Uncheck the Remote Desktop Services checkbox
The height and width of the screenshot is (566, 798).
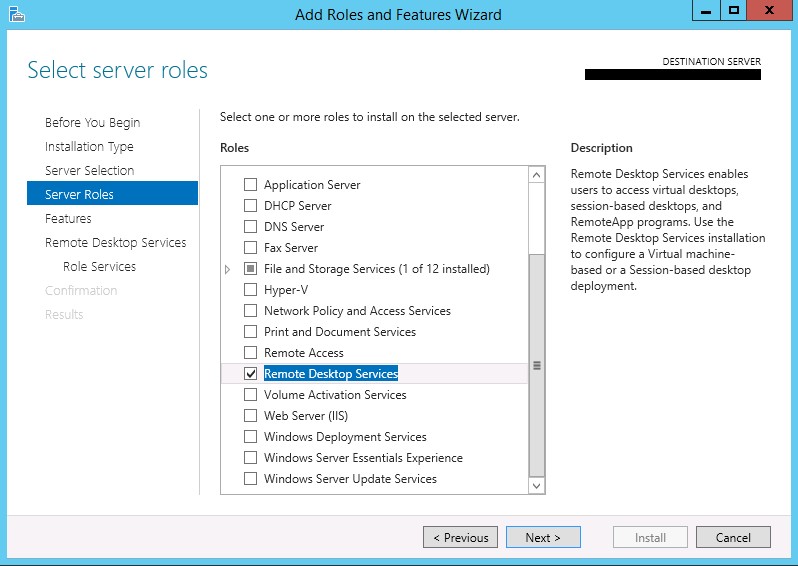click(x=250, y=373)
